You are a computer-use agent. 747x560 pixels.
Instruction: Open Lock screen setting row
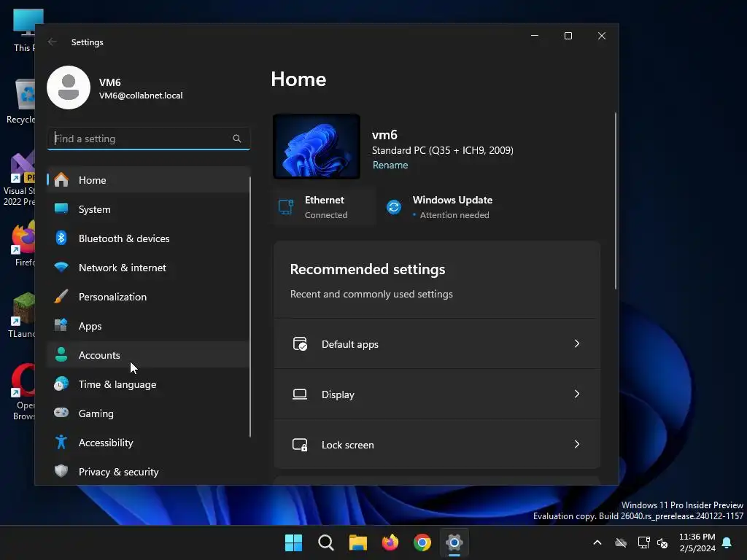(436, 444)
